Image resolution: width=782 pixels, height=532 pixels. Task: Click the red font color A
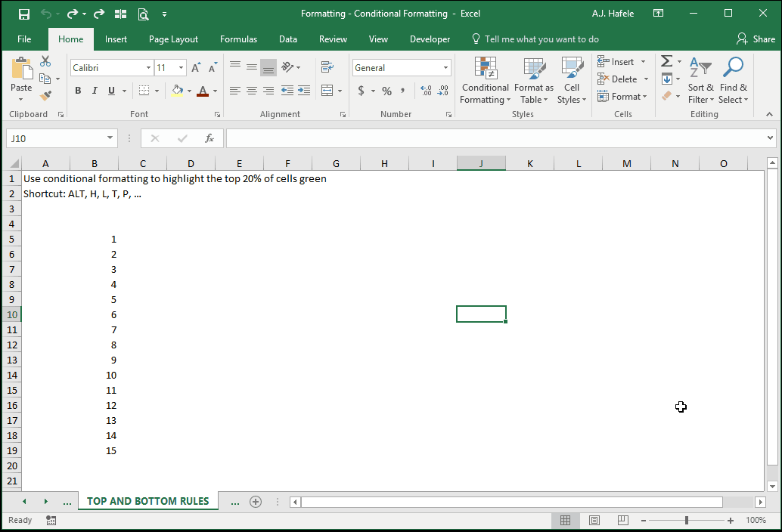[x=203, y=91]
